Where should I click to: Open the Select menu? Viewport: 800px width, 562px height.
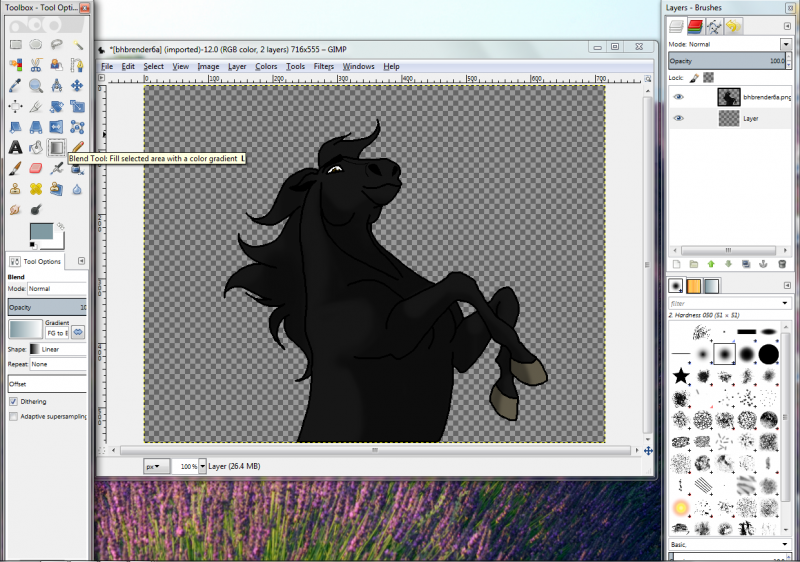[153, 66]
